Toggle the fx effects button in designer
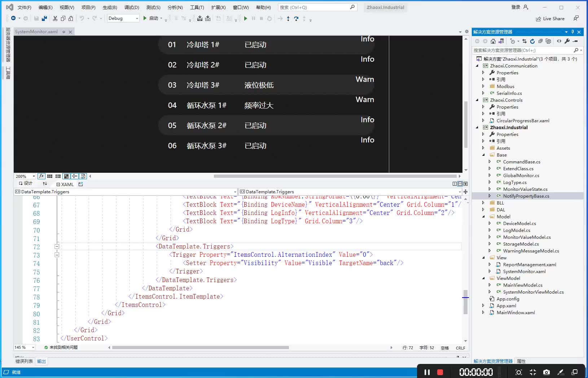 [x=41, y=176]
